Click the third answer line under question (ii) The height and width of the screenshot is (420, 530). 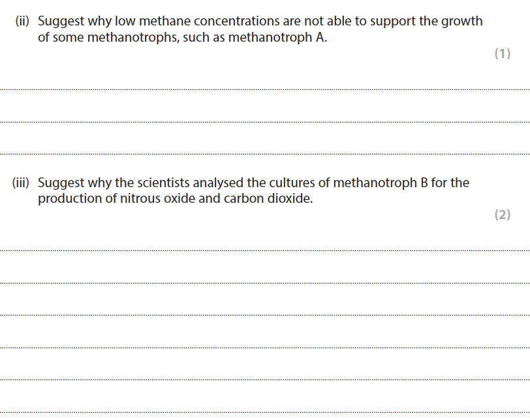click(265, 154)
